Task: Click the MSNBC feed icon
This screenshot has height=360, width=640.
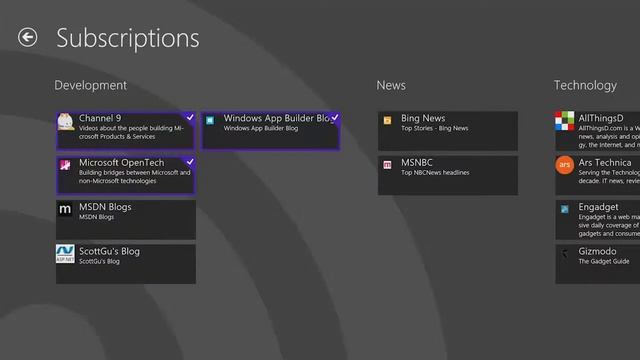Action: (387, 165)
